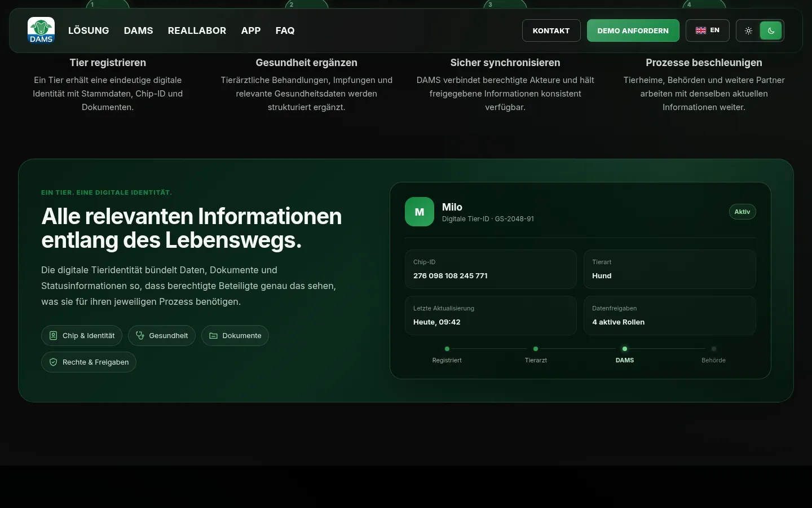
Task: Open the APP nav link
Action: 251,30
